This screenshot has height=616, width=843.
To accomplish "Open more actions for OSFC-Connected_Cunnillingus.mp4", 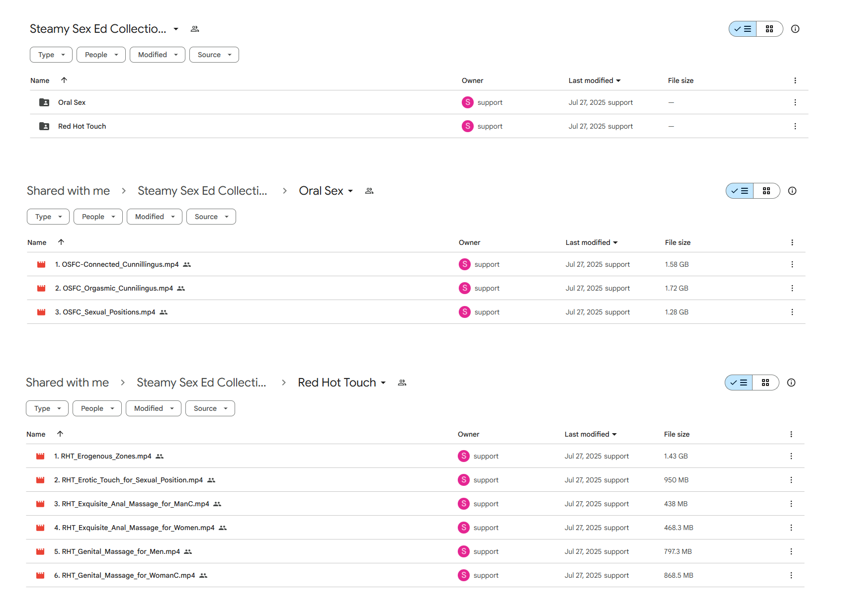I will tap(792, 264).
